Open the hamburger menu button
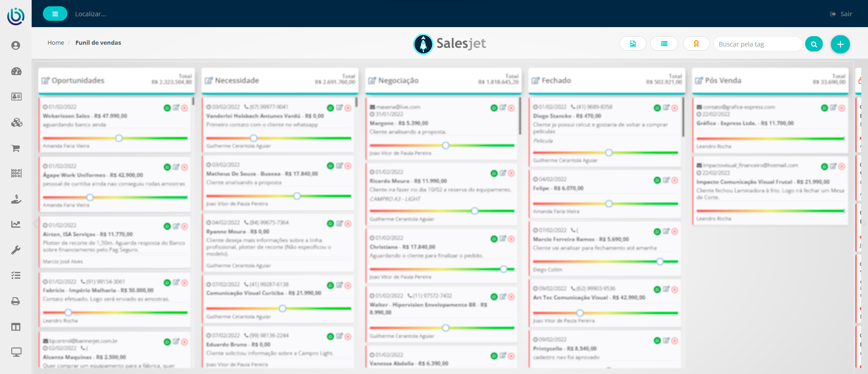The image size is (868, 374). tap(55, 14)
